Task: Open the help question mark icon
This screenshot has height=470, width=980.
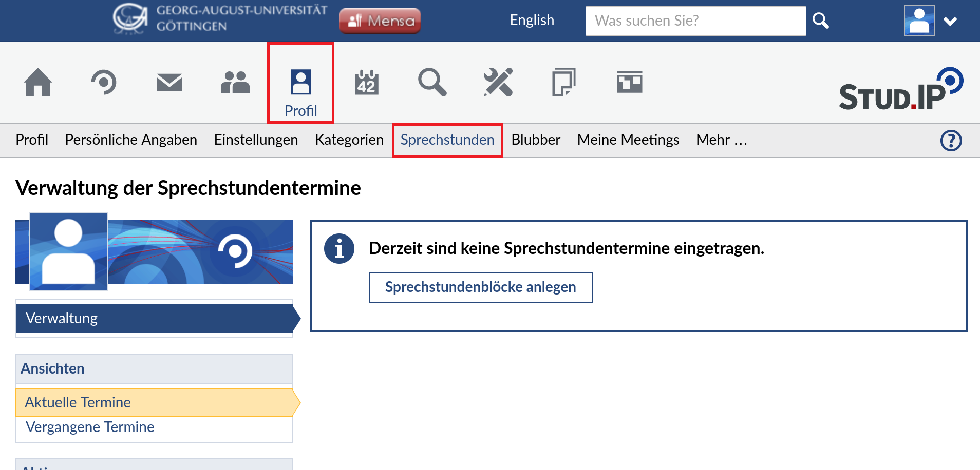Action: (x=951, y=141)
